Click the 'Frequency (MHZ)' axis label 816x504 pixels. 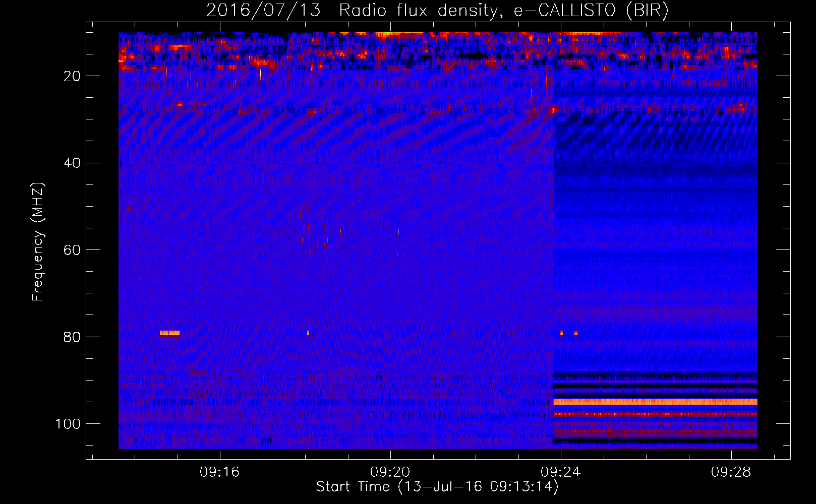click(x=38, y=242)
